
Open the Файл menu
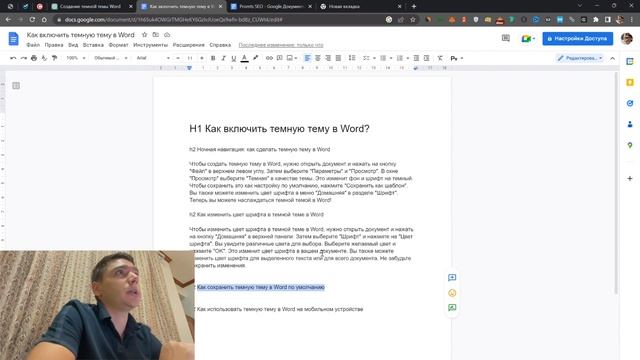point(33,45)
